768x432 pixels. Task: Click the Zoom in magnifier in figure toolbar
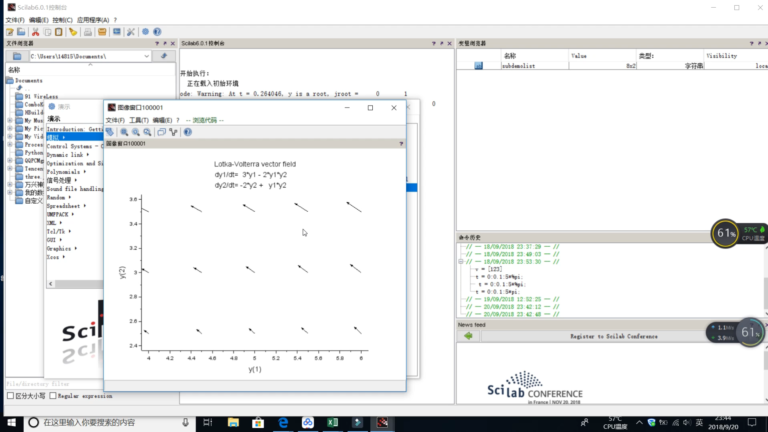pyautogui.click(x=124, y=132)
